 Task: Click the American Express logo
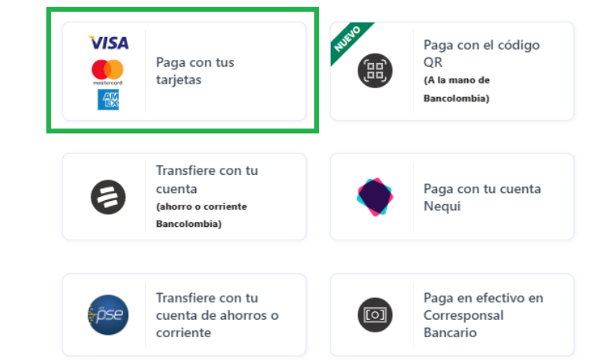point(108,100)
